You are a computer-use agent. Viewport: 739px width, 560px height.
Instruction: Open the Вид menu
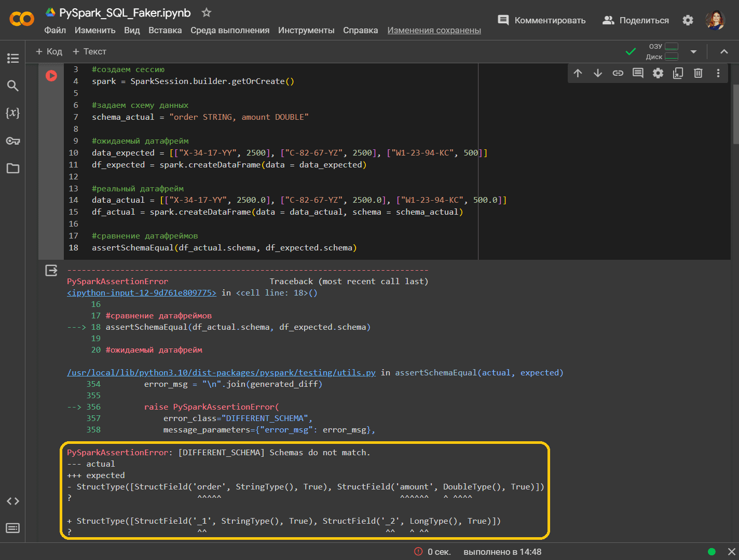132,30
